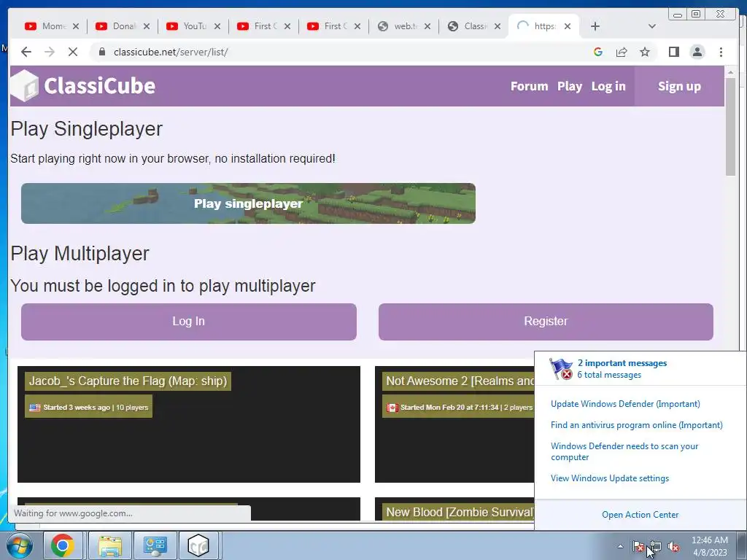Click the network tray icon
This screenshot has height=560, width=747.
click(656, 547)
